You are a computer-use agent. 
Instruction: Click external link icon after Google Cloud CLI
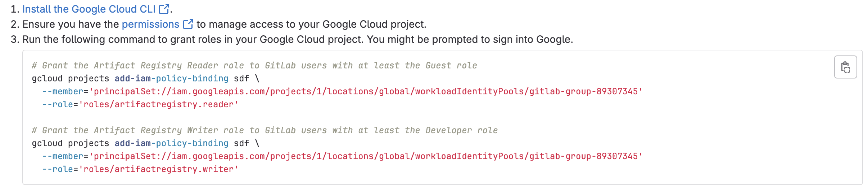click(164, 9)
